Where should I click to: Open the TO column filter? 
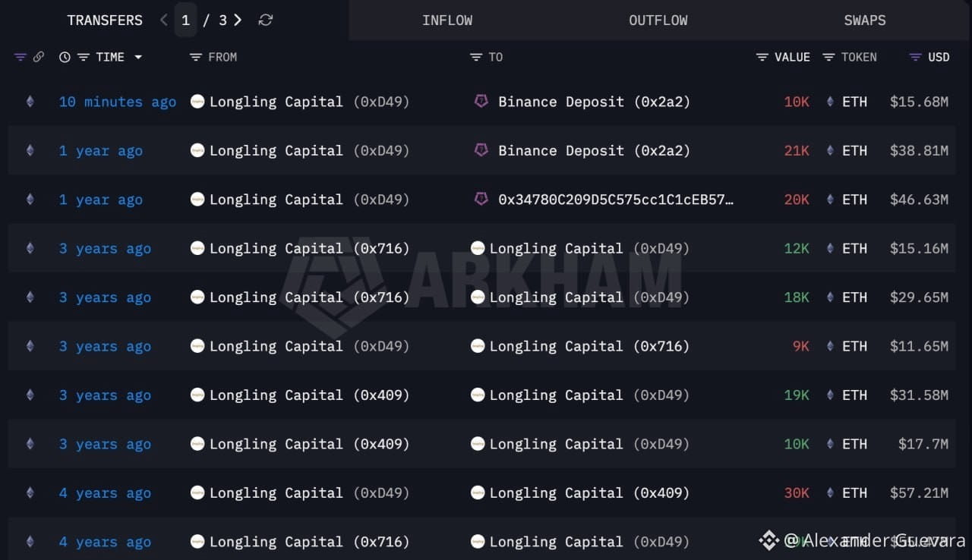(x=476, y=57)
